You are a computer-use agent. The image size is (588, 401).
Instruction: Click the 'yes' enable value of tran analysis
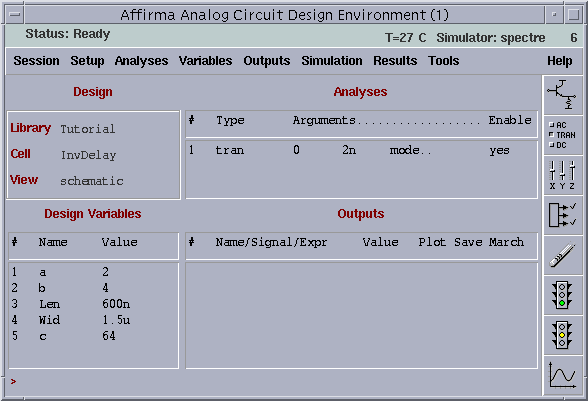pyautogui.click(x=499, y=150)
